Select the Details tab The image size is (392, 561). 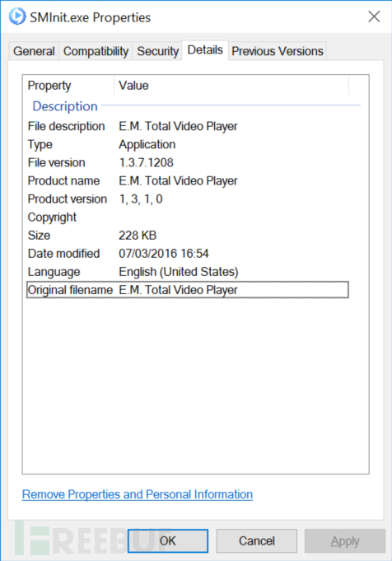(205, 50)
